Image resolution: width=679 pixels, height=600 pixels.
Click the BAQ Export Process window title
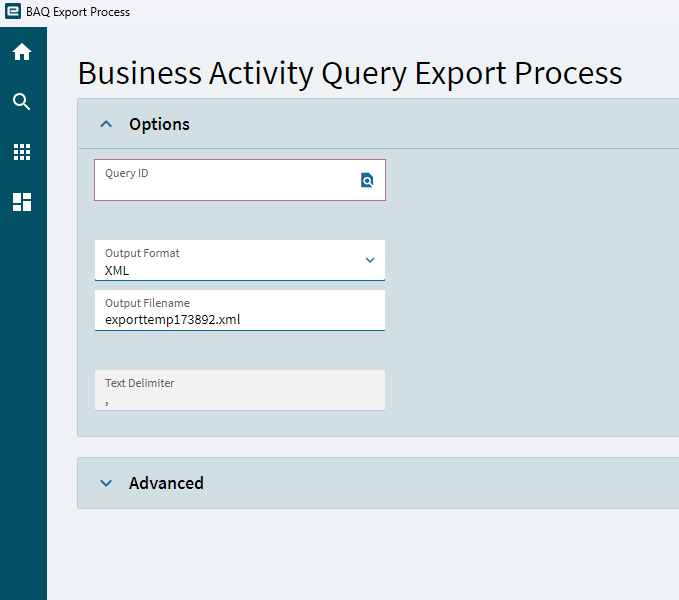coord(78,12)
